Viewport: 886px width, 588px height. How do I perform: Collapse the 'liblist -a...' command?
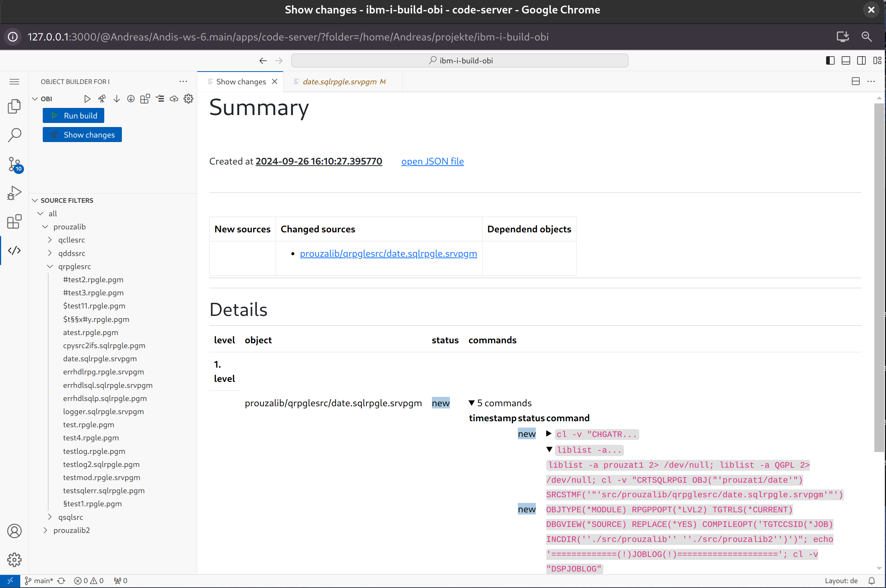tap(549, 450)
